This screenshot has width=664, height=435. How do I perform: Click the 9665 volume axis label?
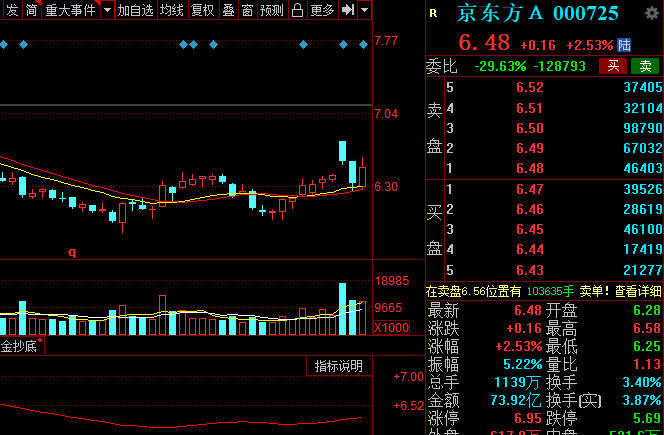coord(388,308)
